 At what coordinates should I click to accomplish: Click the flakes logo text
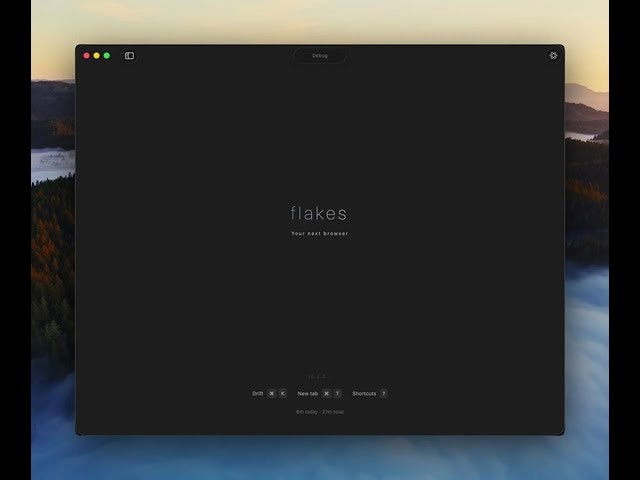tap(319, 213)
